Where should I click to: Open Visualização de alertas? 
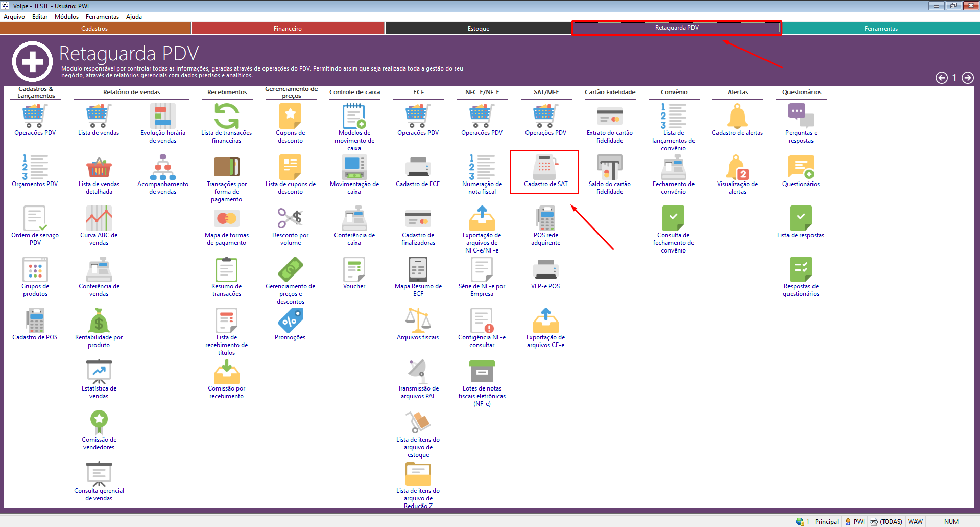pos(737,175)
